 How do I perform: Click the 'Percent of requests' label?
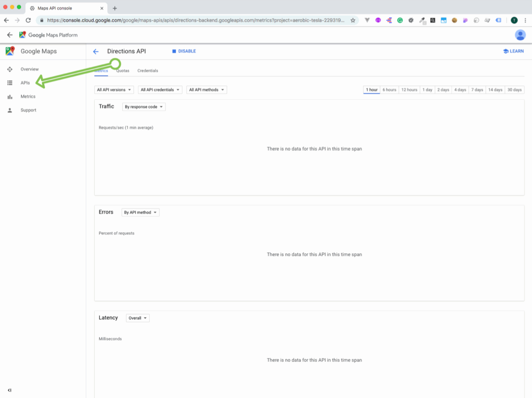click(117, 233)
